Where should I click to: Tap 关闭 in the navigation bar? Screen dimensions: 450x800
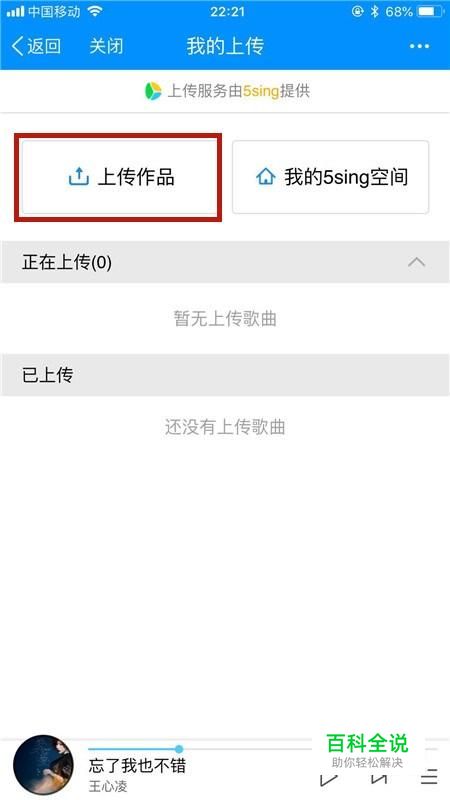106,46
